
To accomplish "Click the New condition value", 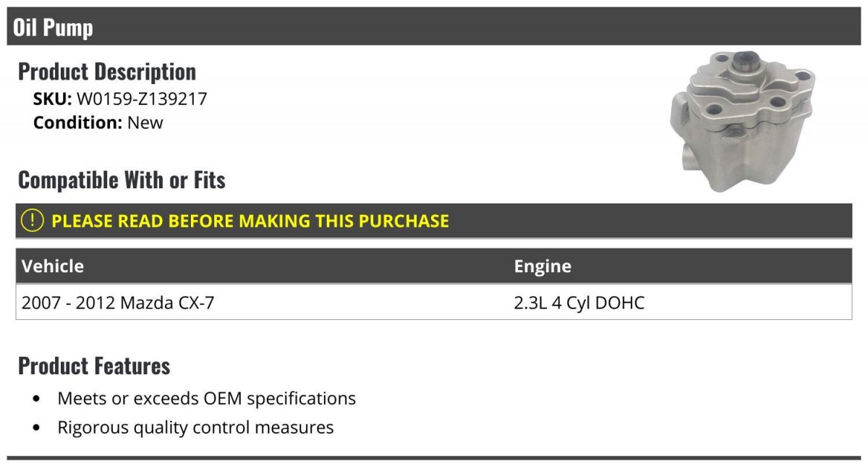I will (145, 122).
